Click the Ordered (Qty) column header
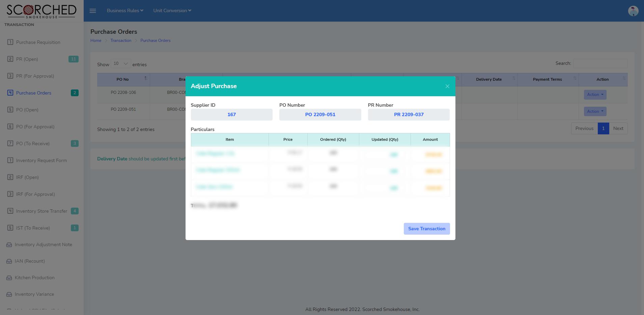Image resolution: width=644 pixels, height=315 pixels. (x=333, y=139)
